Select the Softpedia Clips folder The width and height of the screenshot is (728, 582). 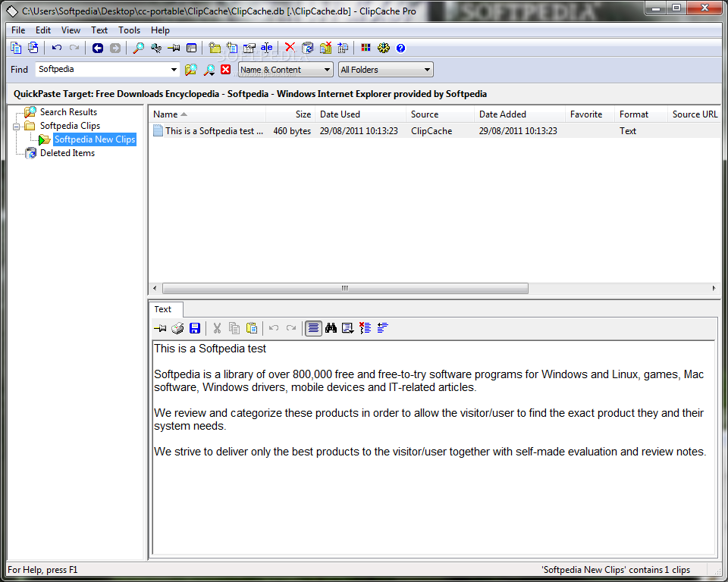click(x=70, y=126)
